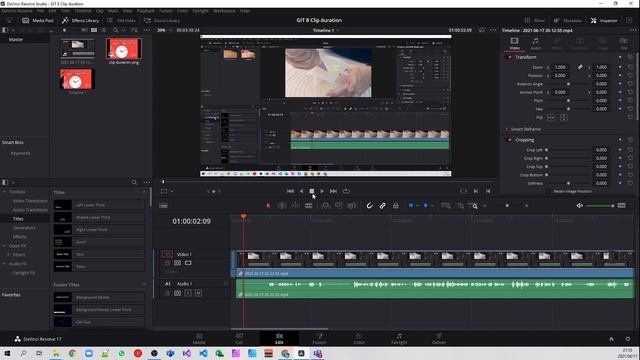Click the flip vertical icon
The height and width of the screenshot is (360, 640).
pos(564,118)
